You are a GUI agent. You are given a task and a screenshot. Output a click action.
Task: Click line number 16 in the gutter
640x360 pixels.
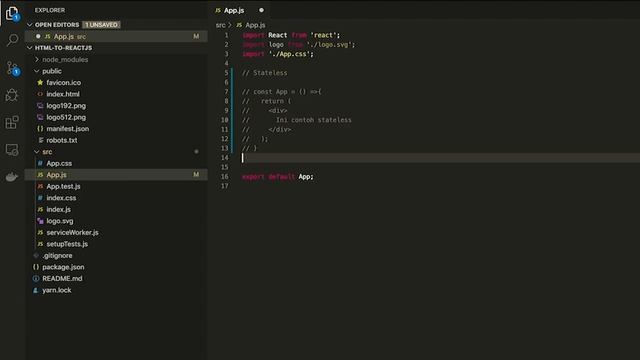tap(224, 177)
